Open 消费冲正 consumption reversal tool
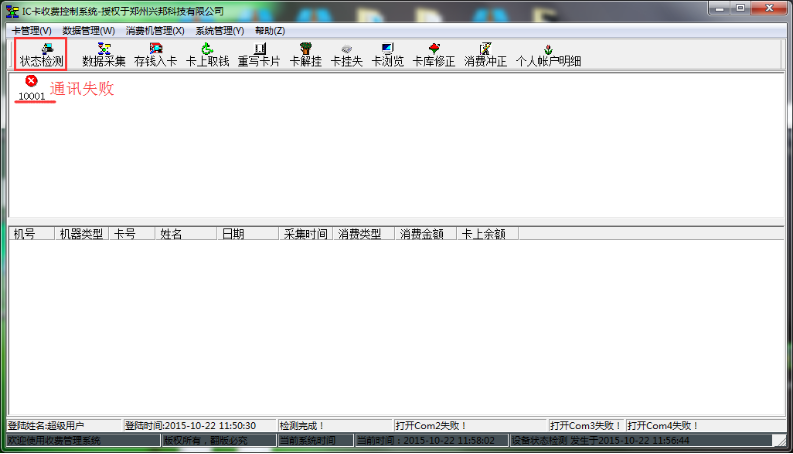The width and height of the screenshot is (793, 454). click(485, 54)
